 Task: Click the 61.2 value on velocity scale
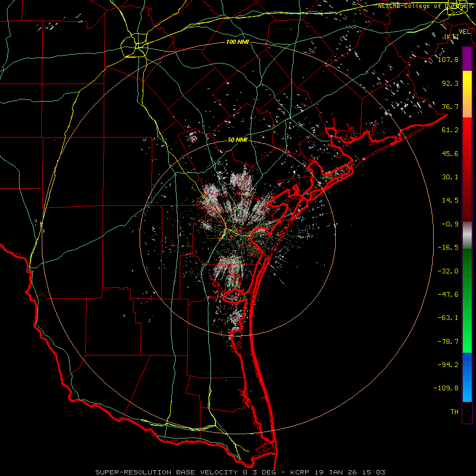450,130
